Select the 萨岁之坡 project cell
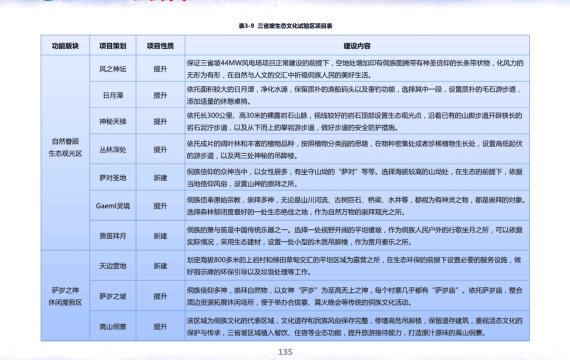Screen dimensions: 570x360 (113, 296)
